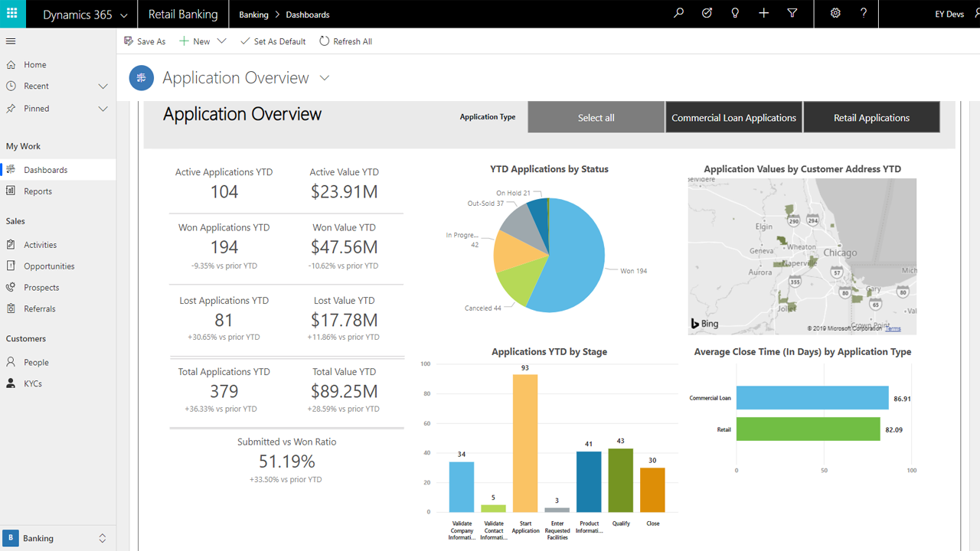The image size is (980, 551).
Task: Click New in the command bar
Action: pyautogui.click(x=194, y=41)
